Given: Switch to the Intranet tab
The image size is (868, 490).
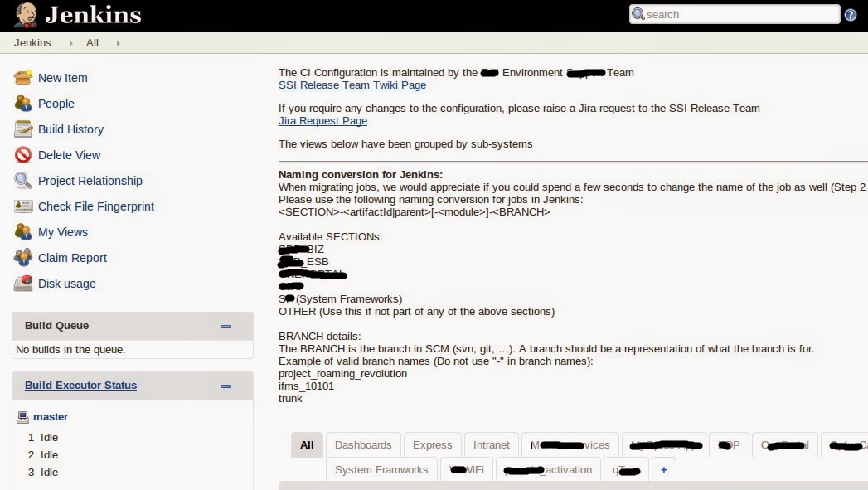Looking at the screenshot, I should coord(491,445).
